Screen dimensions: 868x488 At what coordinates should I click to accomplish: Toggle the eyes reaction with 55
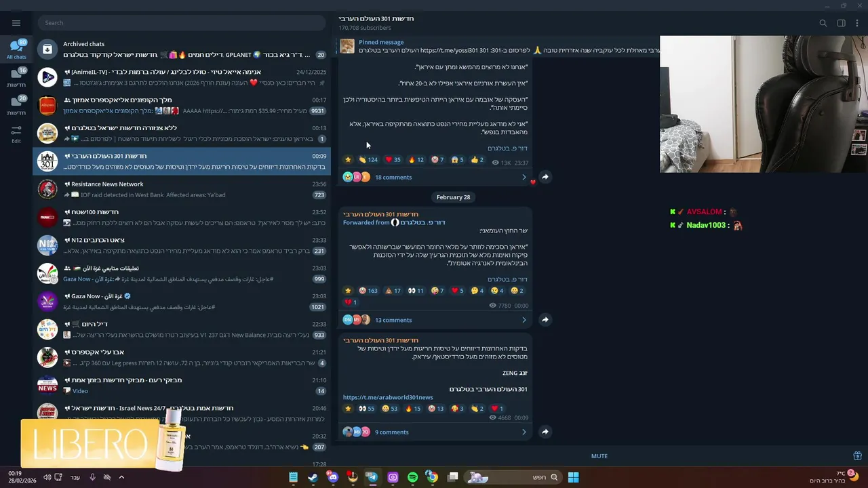point(367,409)
